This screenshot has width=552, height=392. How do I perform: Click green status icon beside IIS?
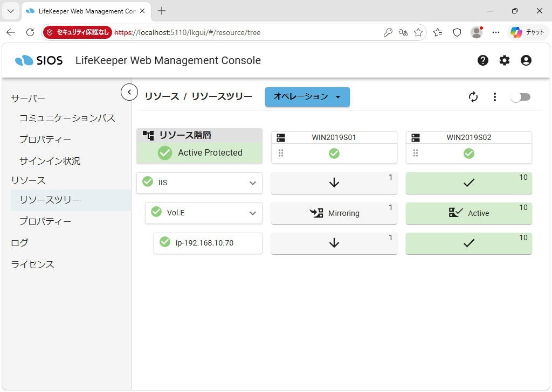(x=148, y=182)
